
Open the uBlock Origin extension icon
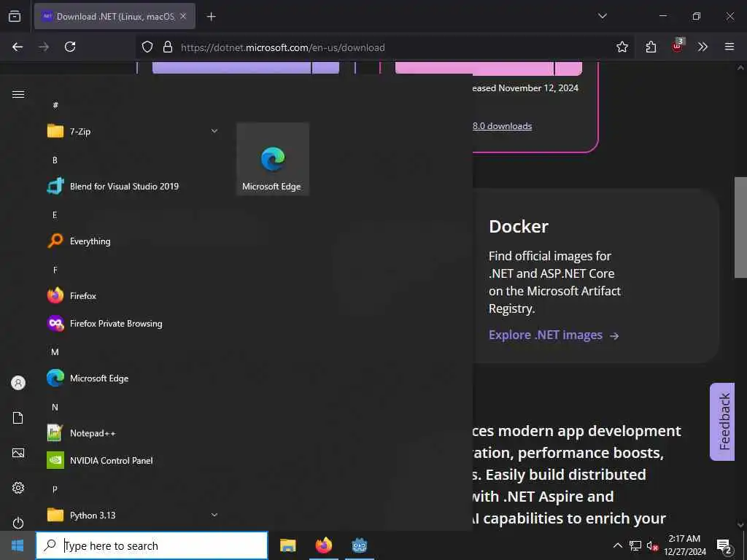click(x=678, y=46)
